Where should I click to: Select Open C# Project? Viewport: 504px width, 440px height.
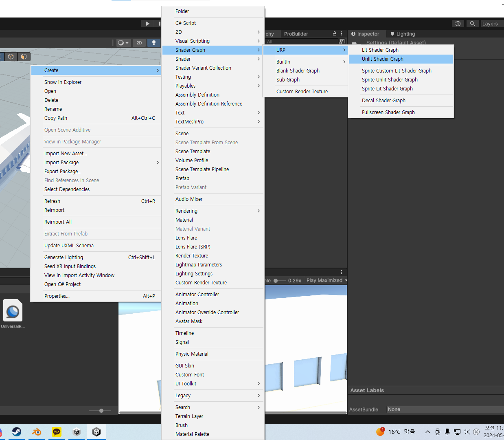tap(96, 284)
